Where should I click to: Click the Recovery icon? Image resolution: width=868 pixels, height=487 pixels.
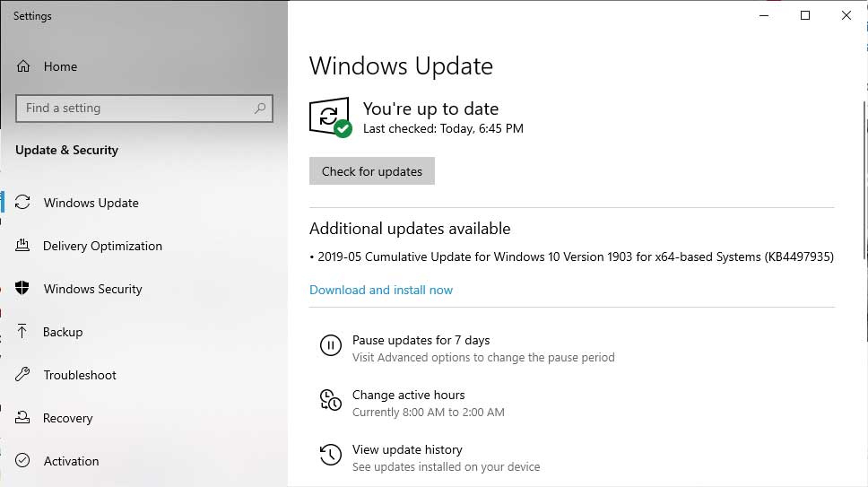pyautogui.click(x=22, y=417)
